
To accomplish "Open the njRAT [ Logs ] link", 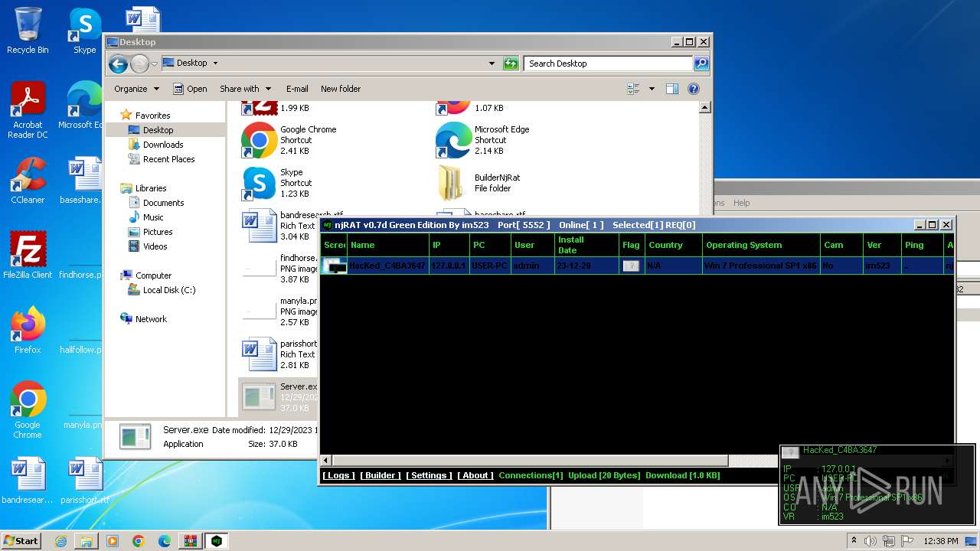I will point(338,475).
